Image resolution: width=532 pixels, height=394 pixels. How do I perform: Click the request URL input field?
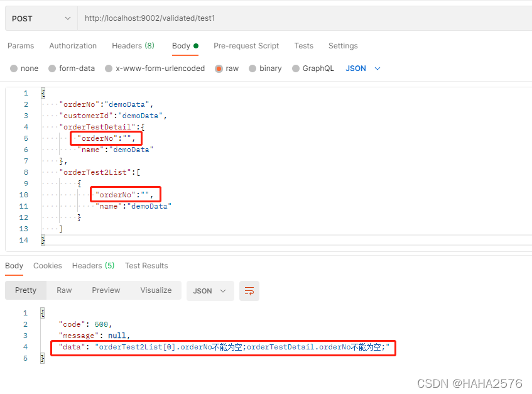pyautogui.click(x=305, y=18)
